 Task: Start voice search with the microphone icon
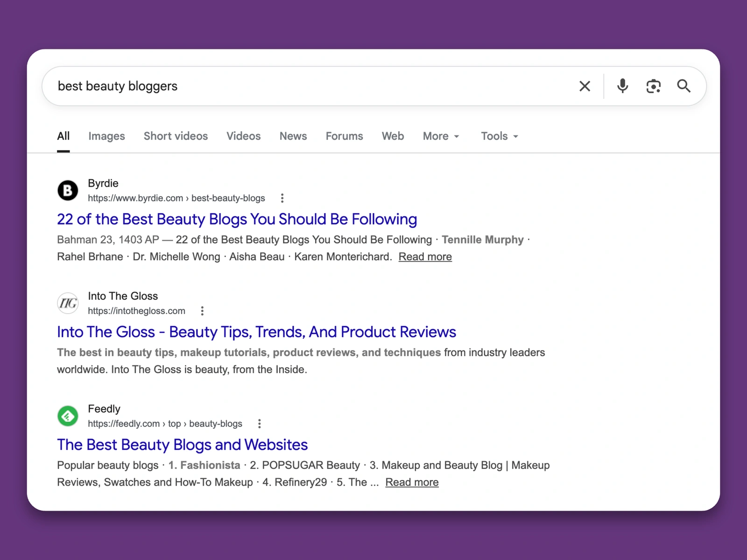622,86
